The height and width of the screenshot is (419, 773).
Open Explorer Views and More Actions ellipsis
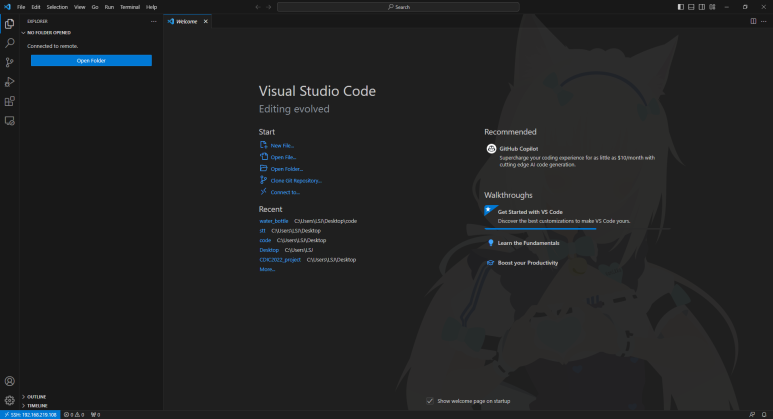(153, 21)
